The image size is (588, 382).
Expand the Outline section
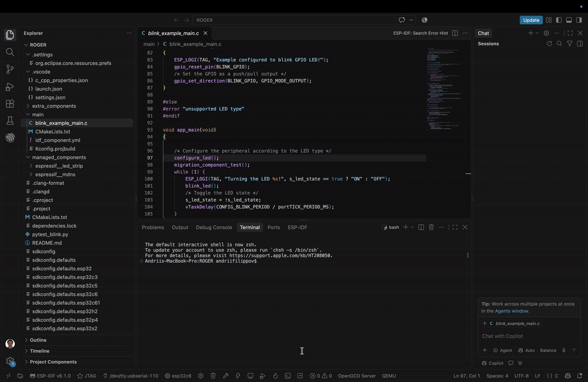tap(38, 340)
